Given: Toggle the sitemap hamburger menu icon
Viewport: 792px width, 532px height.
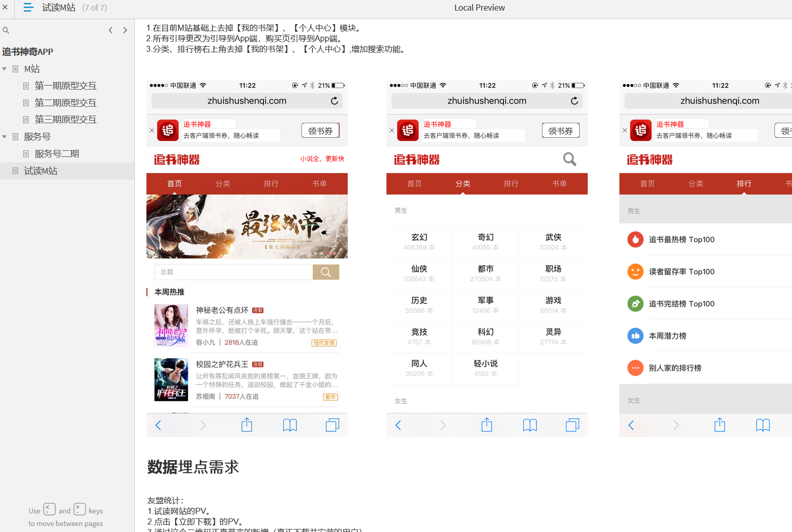Looking at the screenshot, I should (29, 8).
